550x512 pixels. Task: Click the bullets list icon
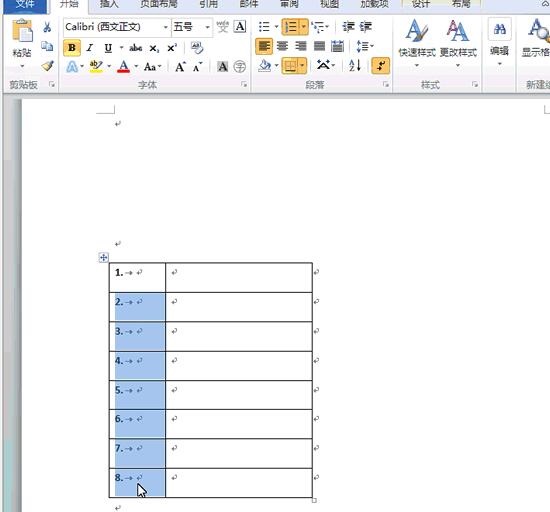point(264,27)
